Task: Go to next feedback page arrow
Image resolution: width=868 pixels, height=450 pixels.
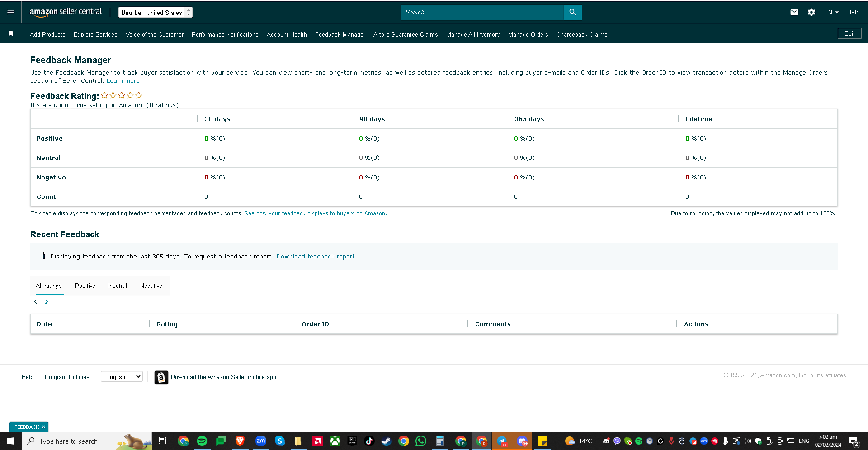Action: (47, 302)
